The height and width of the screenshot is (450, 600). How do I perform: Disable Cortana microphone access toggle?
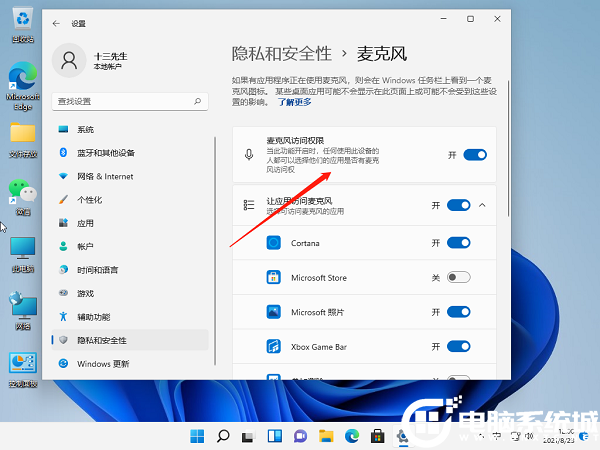click(458, 243)
